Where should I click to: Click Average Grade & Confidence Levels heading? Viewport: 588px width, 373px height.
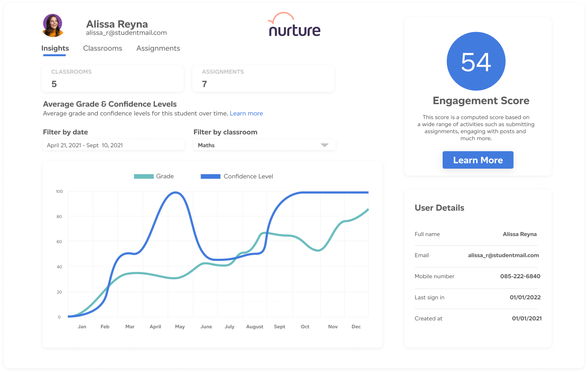[110, 104]
